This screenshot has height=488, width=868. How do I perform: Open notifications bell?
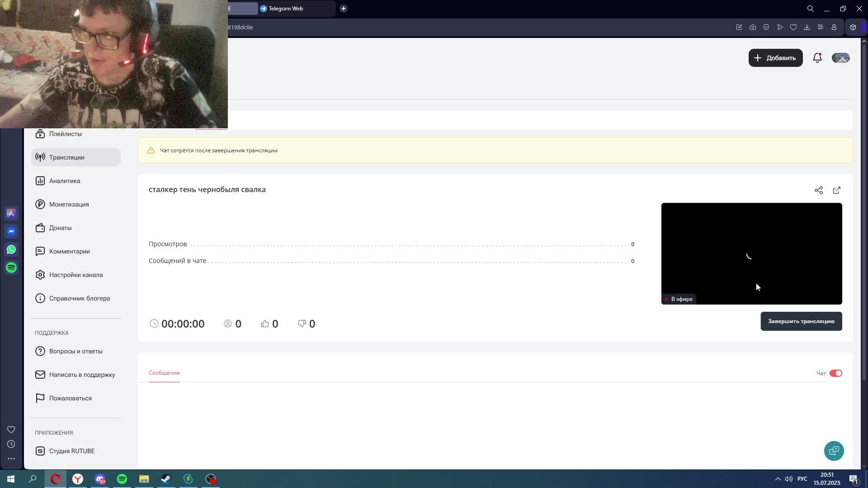[817, 58]
